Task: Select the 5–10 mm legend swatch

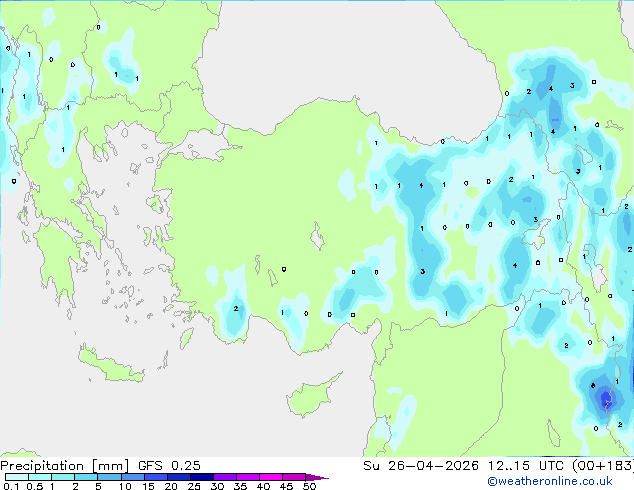Action: click(109, 477)
